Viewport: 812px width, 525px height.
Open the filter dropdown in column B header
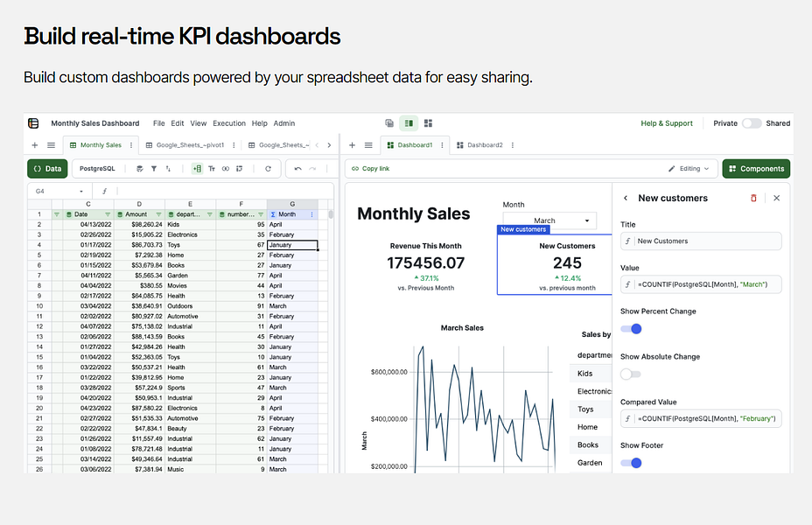point(57,214)
